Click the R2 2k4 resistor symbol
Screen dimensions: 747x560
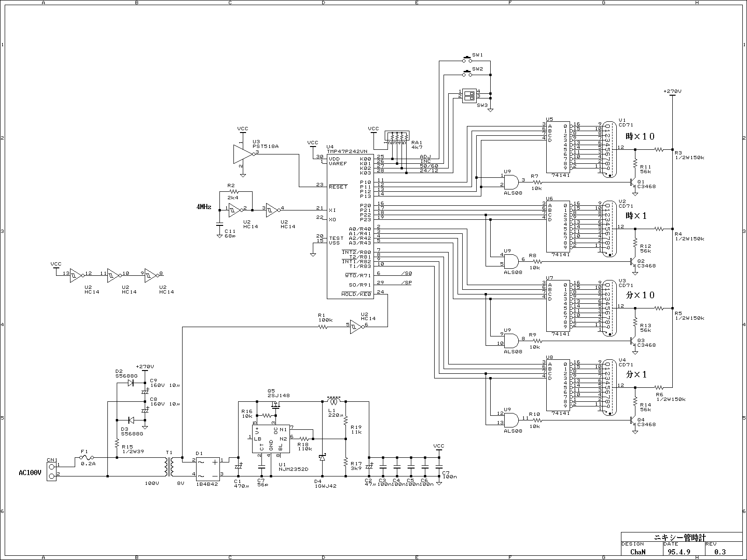233,191
